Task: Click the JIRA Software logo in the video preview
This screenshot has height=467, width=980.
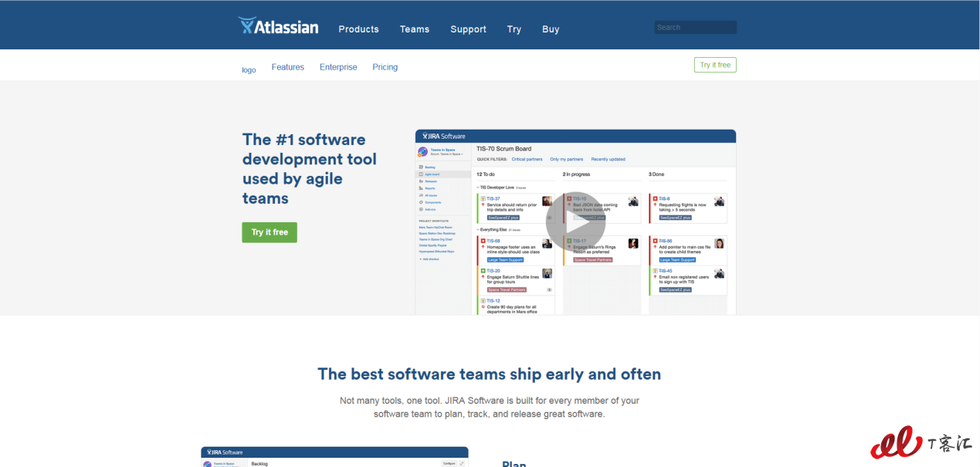Action: click(x=443, y=136)
